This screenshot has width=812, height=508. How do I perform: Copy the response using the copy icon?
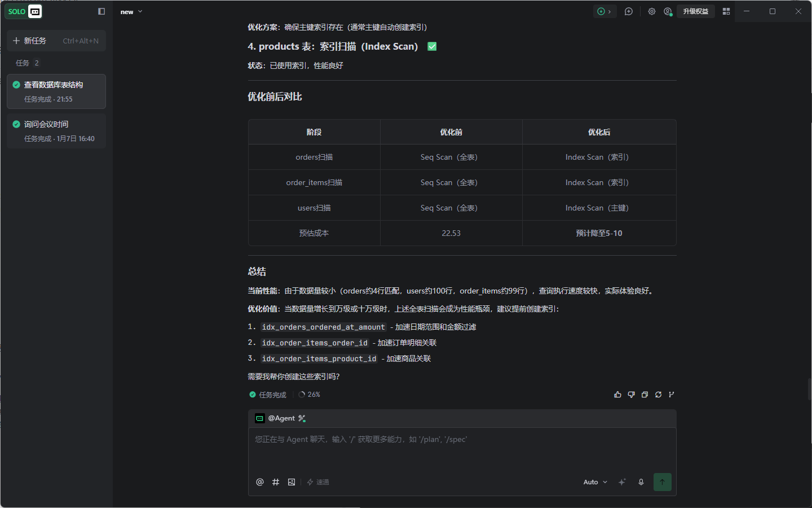(x=645, y=395)
